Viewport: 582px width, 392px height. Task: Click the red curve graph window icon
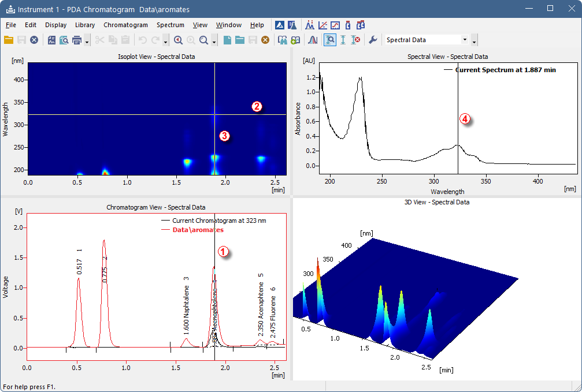[335, 25]
